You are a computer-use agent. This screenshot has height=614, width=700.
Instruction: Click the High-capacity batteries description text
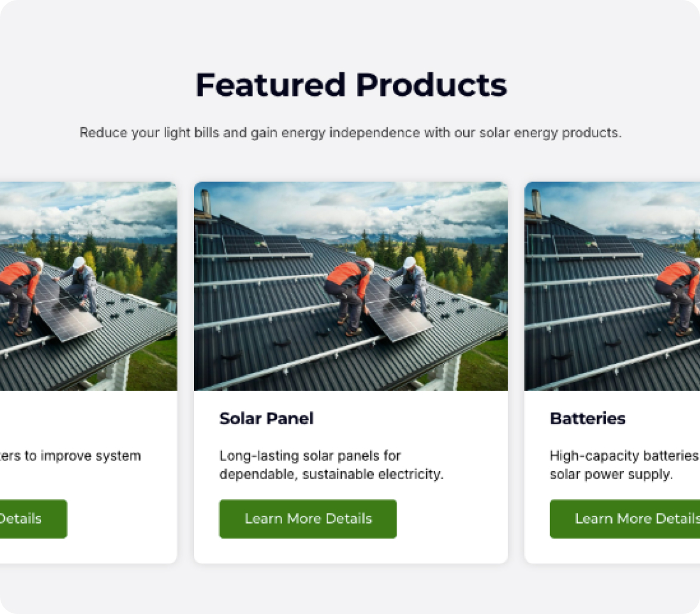pyautogui.click(x=624, y=465)
